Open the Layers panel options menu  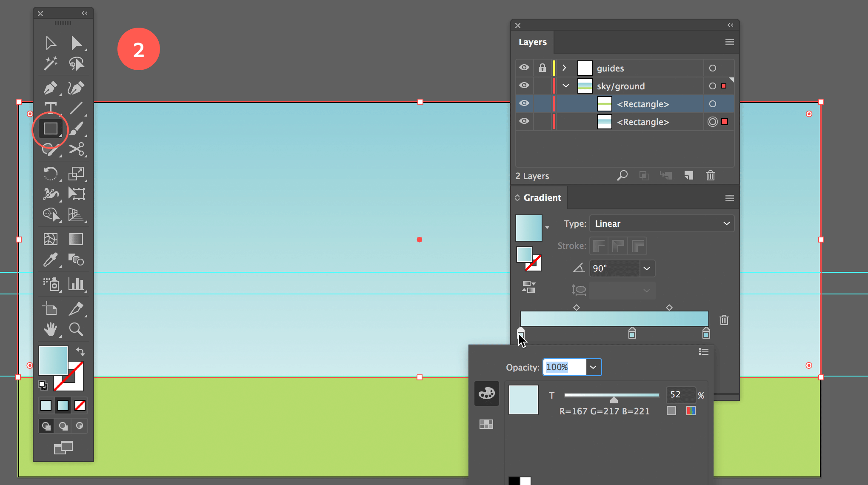pyautogui.click(x=729, y=42)
